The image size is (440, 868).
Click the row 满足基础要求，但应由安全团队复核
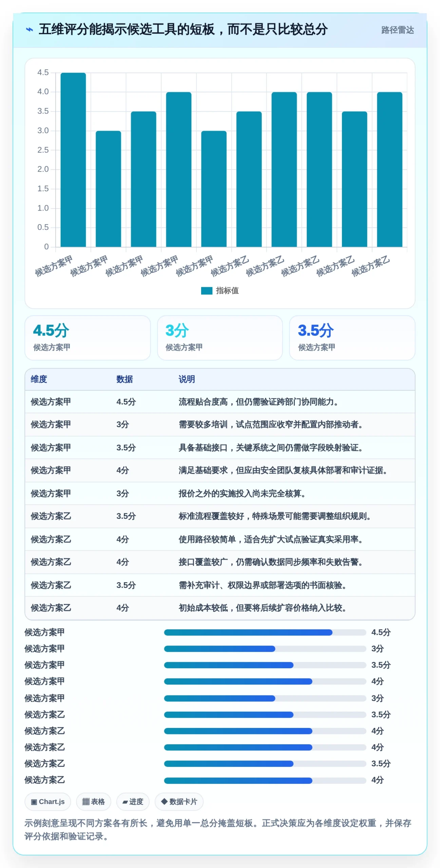(220, 470)
